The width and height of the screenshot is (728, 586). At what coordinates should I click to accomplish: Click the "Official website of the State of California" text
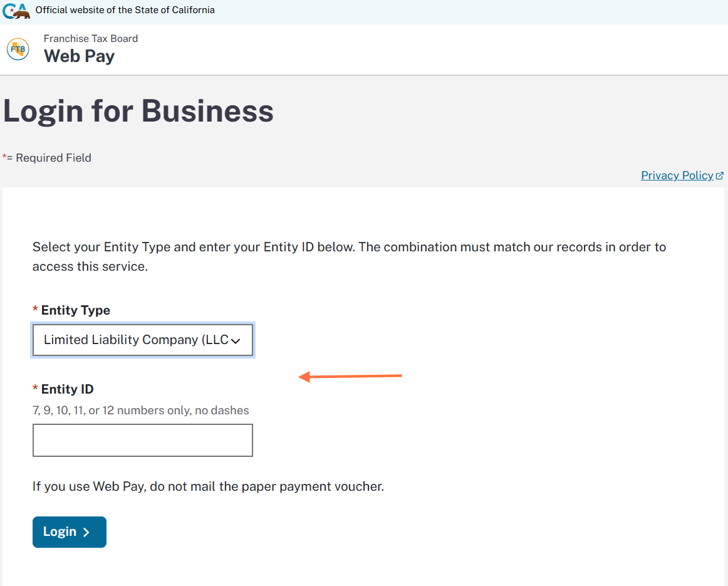tap(125, 10)
